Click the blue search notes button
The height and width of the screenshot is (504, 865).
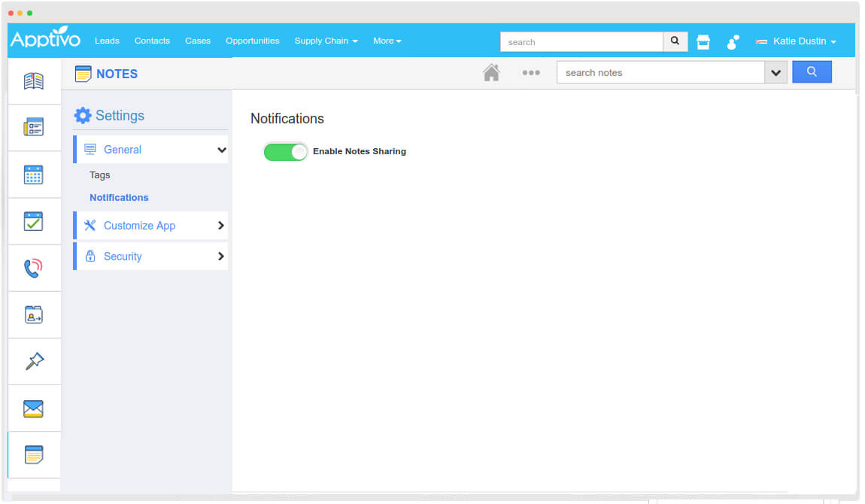812,72
